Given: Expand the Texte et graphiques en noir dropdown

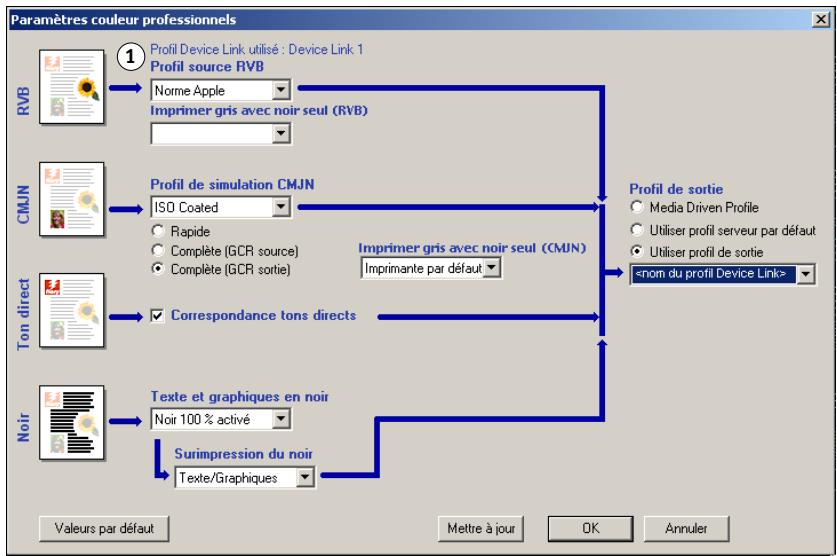Looking at the screenshot, I should click(281, 419).
